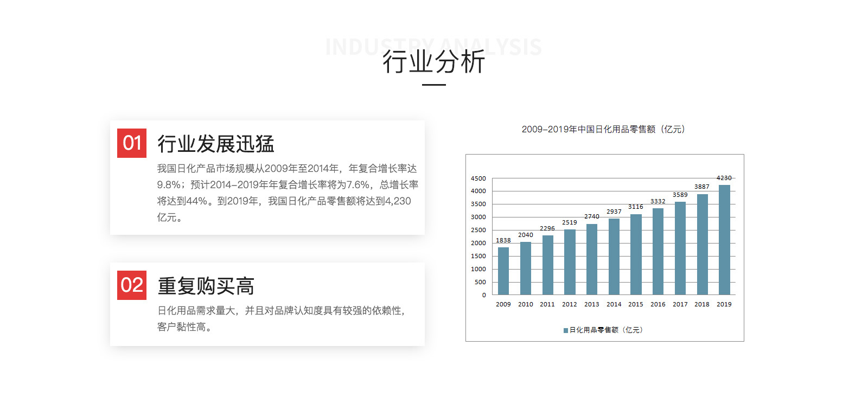The width and height of the screenshot is (868, 397).
Task: Click the 日化用品零售额 legend label
Action: [605, 330]
